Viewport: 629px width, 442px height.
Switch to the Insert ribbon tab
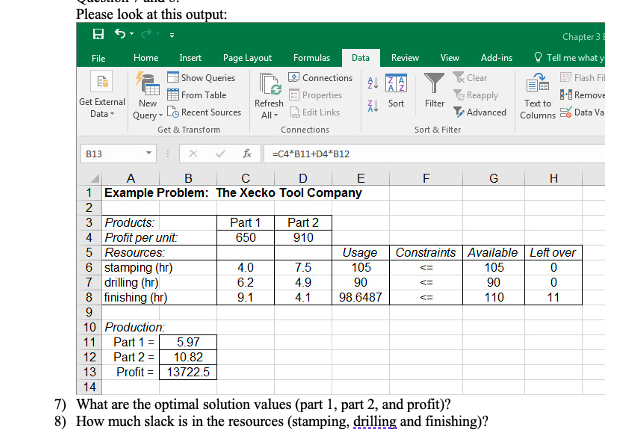coord(190,58)
